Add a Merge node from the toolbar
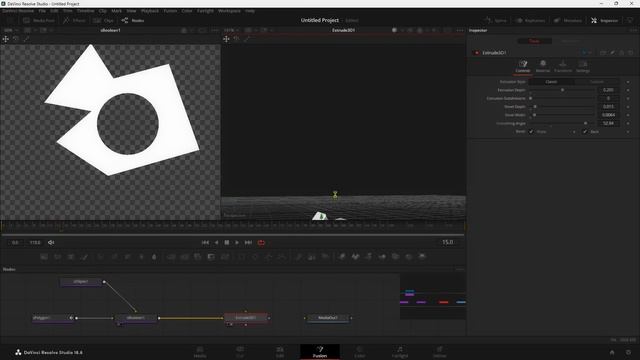Image resolution: width=640 pixels, height=360 pixels. tap(171, 257)
